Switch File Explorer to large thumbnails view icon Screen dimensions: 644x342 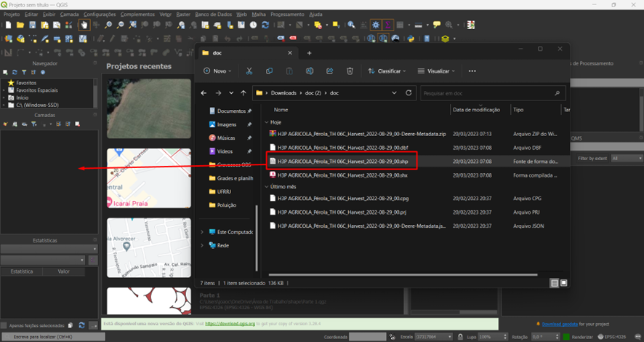tap(563, 283)
